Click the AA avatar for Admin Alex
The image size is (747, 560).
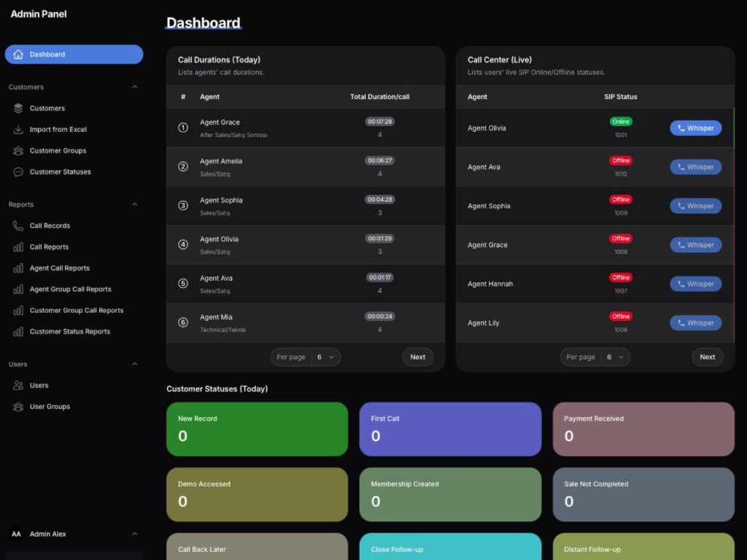point(16,534)
